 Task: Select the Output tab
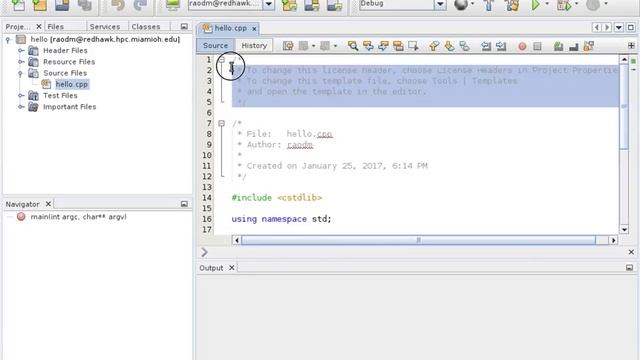tap(211, 268)
